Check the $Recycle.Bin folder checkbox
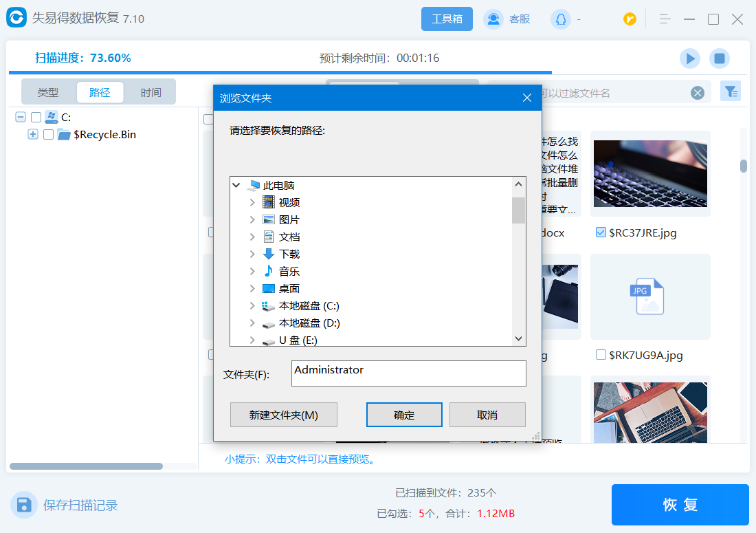This screenshot has height=533, width=756. 48,135
